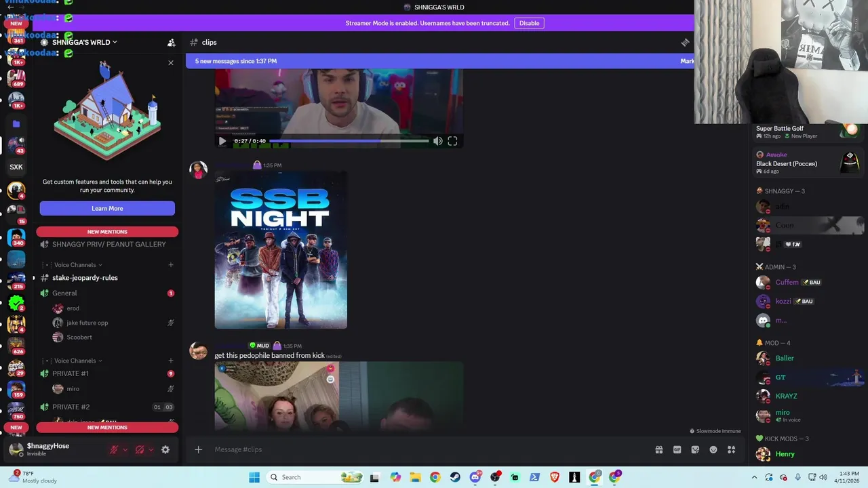Open the audio output options arrow

[x=151, y=449]
